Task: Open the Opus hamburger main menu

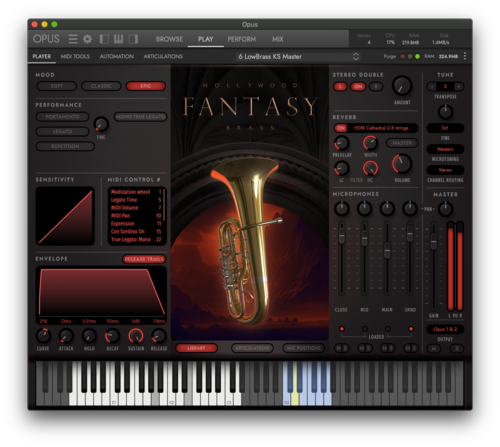Action: pos(73,39)
